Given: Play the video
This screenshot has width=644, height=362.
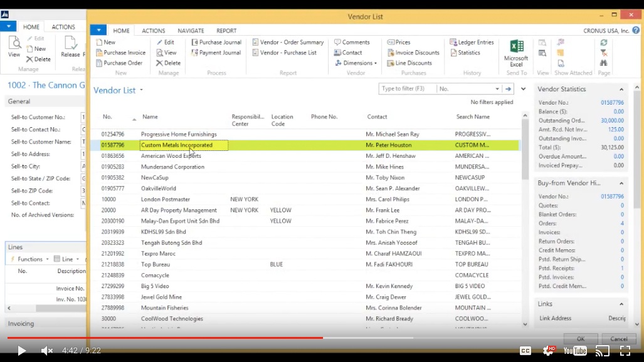Looking at the screenshot, I should pyautogui.click(x=21, y=351).
